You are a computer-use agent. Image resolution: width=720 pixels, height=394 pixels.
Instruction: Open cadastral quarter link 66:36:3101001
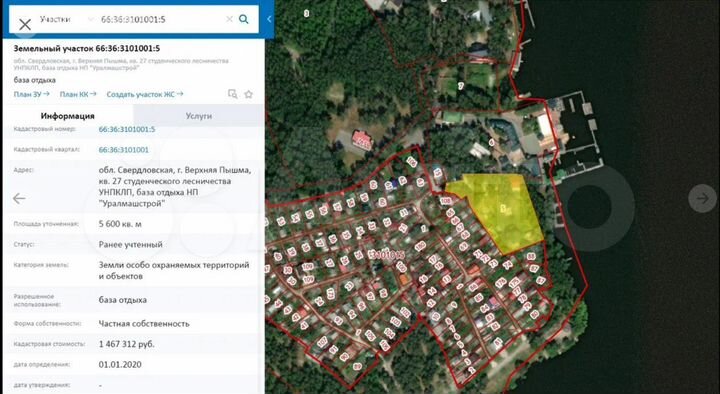(124, 150)
